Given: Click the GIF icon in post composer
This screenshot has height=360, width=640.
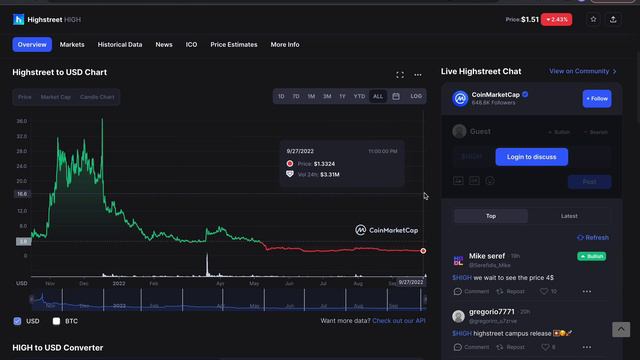Looking at the screenshot, I should (x=474, y=180).
